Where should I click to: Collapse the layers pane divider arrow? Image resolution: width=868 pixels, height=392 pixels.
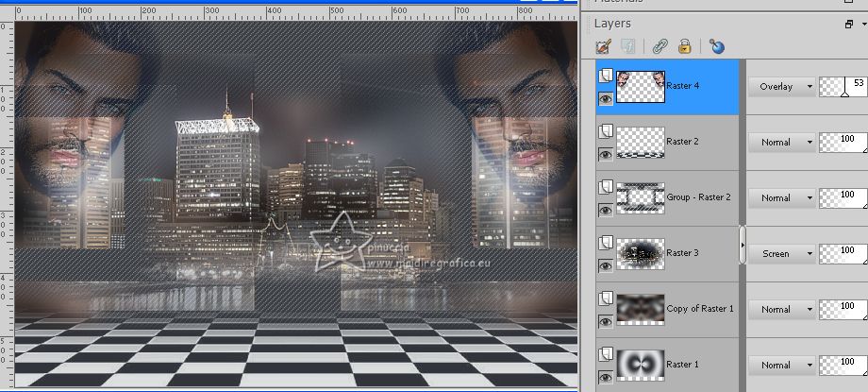coord(743,245)
